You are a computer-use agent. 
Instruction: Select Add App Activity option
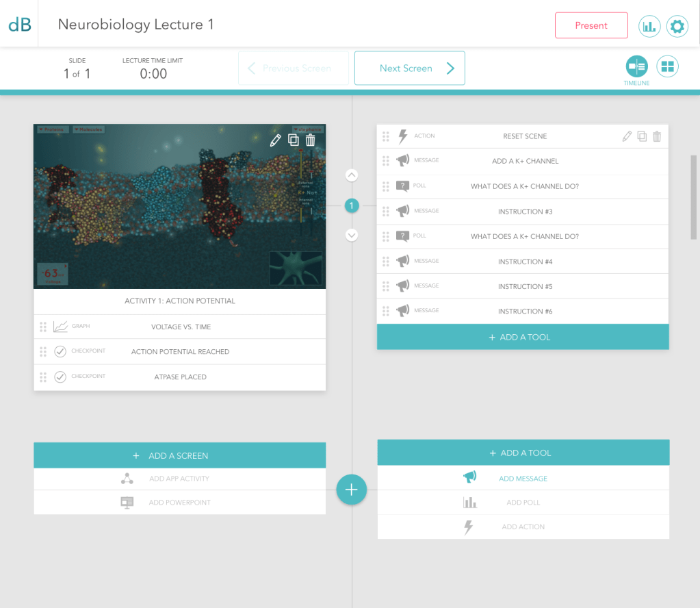[x=179, y=479]
